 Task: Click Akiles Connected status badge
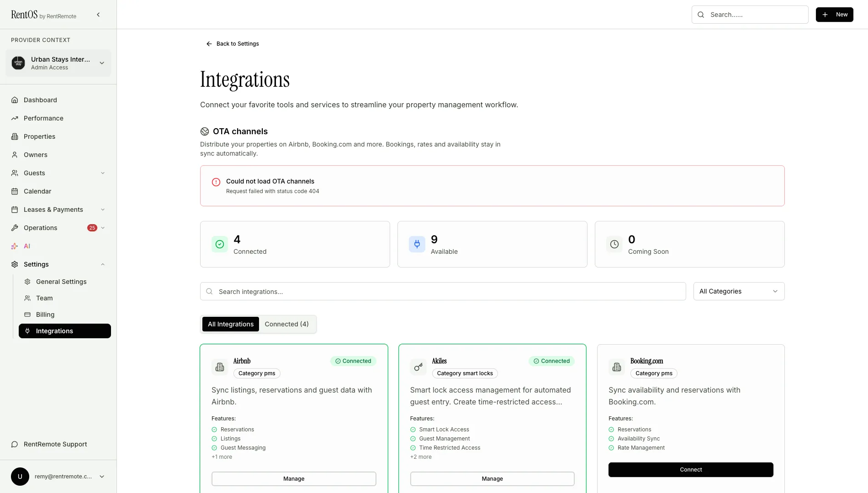tap(551, 361)
